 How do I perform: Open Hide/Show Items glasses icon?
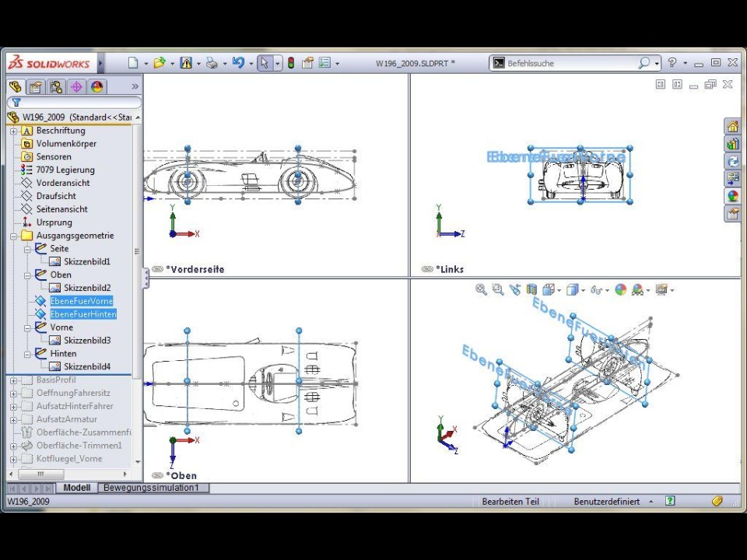tap(596, 289)
